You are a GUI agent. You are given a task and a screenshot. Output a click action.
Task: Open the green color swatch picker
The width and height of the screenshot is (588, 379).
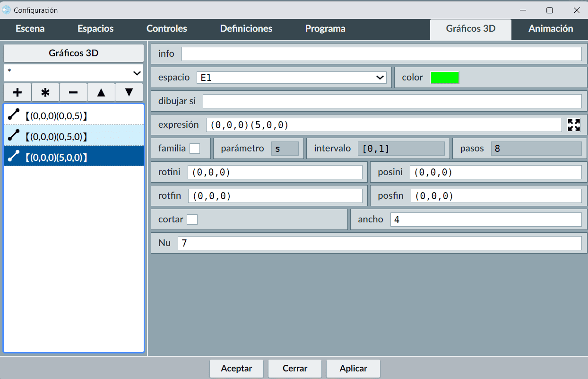pyautogui.click(x=445, y=78)
